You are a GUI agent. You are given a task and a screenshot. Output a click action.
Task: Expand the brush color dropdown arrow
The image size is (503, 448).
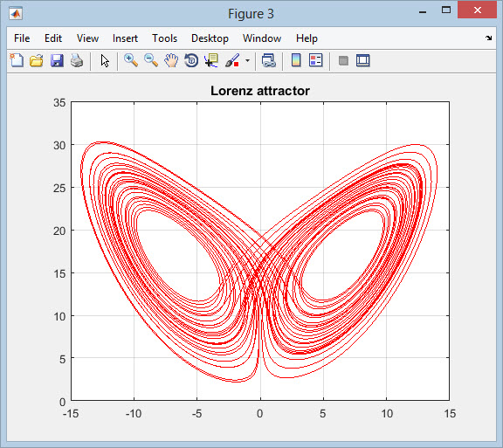tap(247, 60)
